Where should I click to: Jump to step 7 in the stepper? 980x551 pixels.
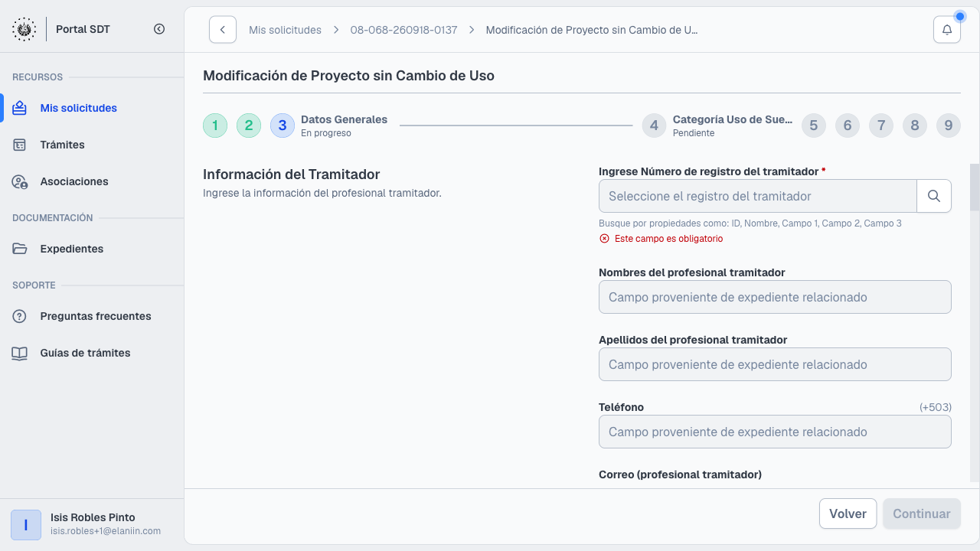(881, 126)
